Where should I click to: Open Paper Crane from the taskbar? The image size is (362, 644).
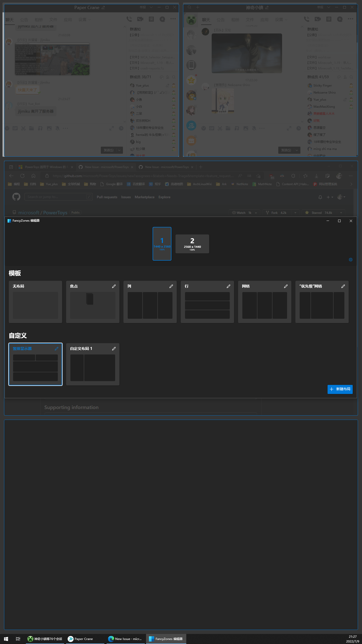tap(85, 639)
